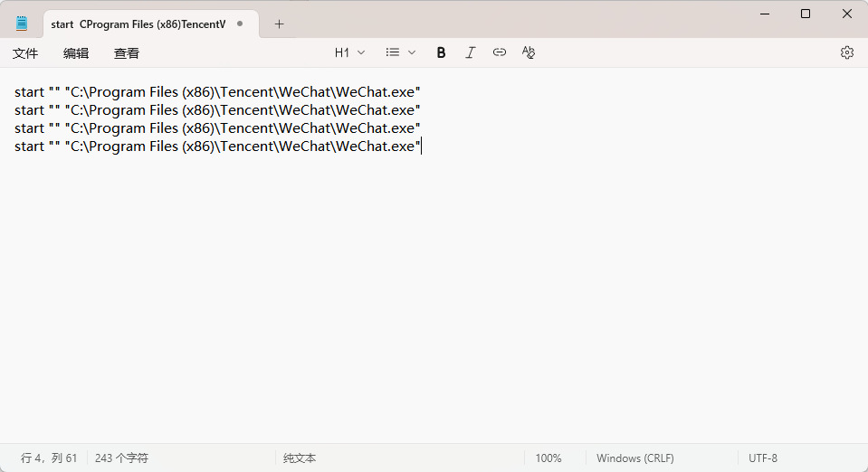Click the 行 4, 列 61 cursor position indicator

point(49,458)
